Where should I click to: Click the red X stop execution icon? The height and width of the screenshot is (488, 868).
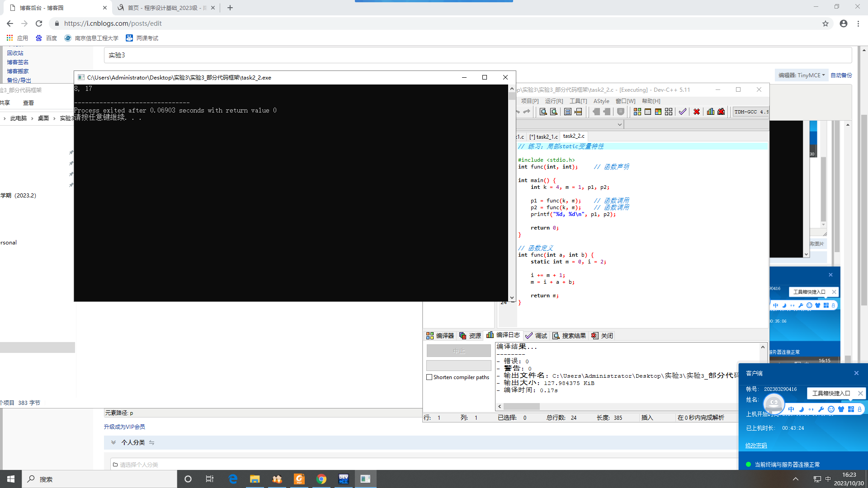(697, 112)
